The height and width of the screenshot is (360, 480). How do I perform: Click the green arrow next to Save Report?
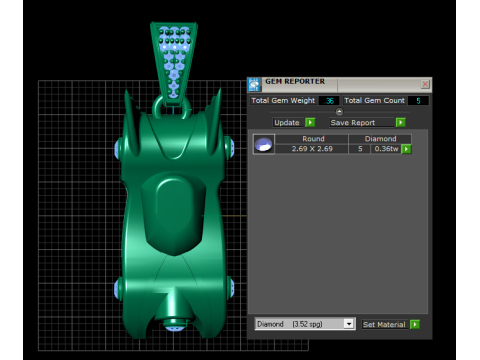[x=401, y=122]
